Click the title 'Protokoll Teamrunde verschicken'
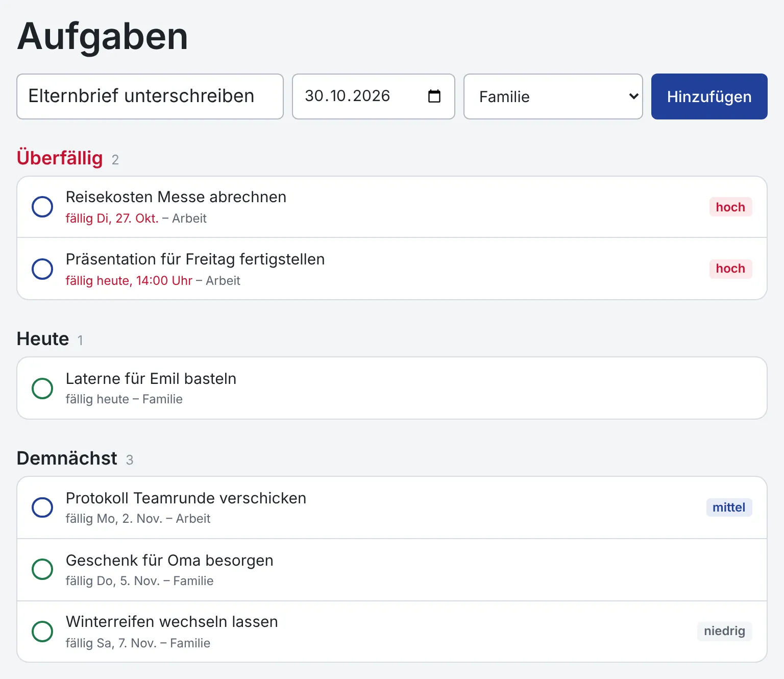 [x=186, y=498]
